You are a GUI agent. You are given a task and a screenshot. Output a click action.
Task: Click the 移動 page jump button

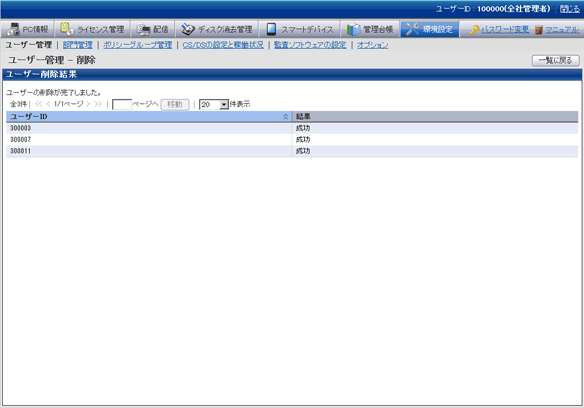click(175, 105)
